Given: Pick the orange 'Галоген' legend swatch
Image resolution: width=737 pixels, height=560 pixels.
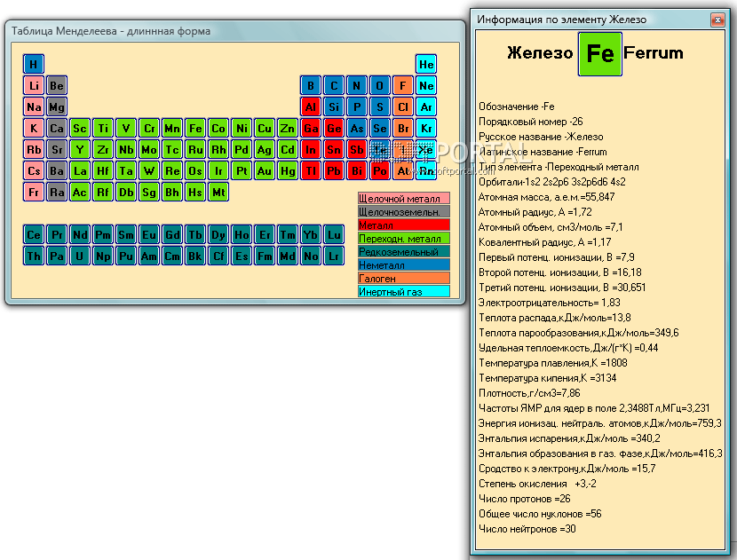Looking at the screenshot, I should (404, 278).
